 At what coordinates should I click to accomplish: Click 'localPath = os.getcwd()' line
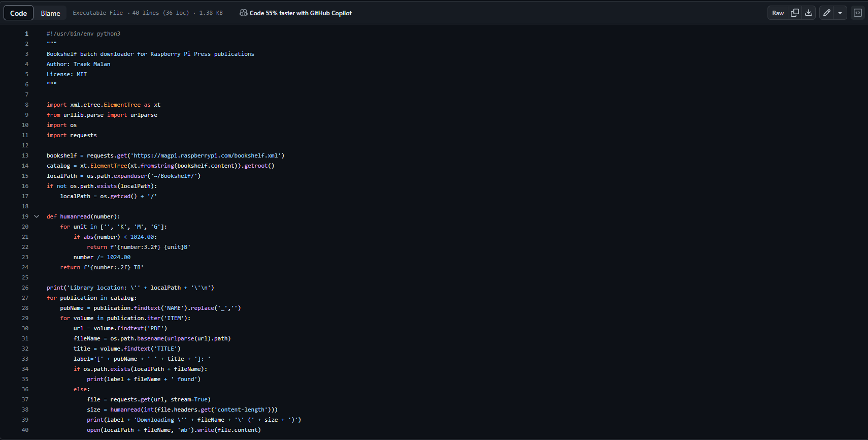coord(109,196)
